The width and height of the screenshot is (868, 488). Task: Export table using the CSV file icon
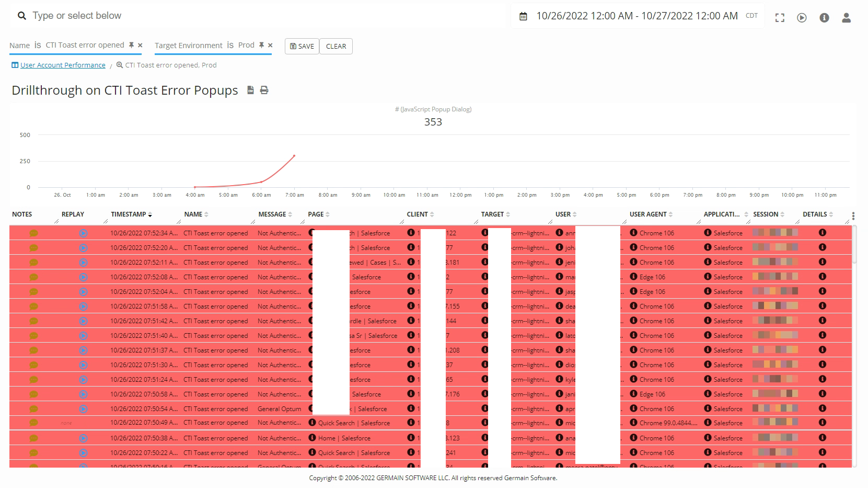tap(250, 90)
